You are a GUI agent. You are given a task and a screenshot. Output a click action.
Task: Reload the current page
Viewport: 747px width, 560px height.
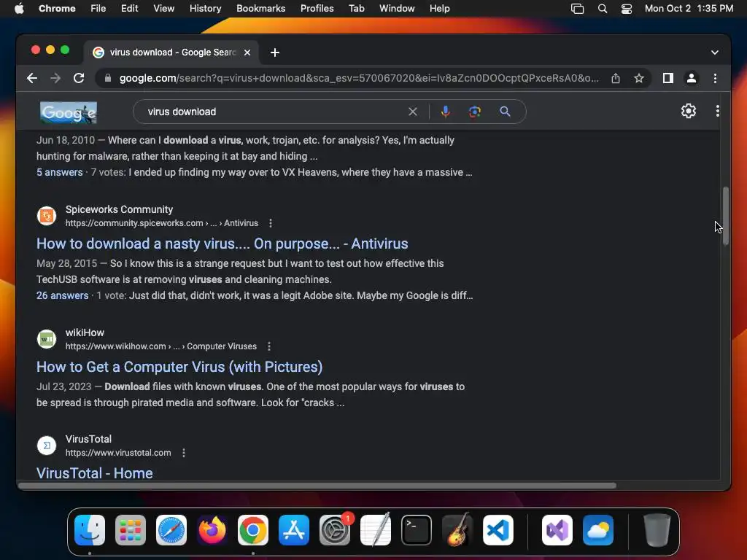tap(79, 78)
